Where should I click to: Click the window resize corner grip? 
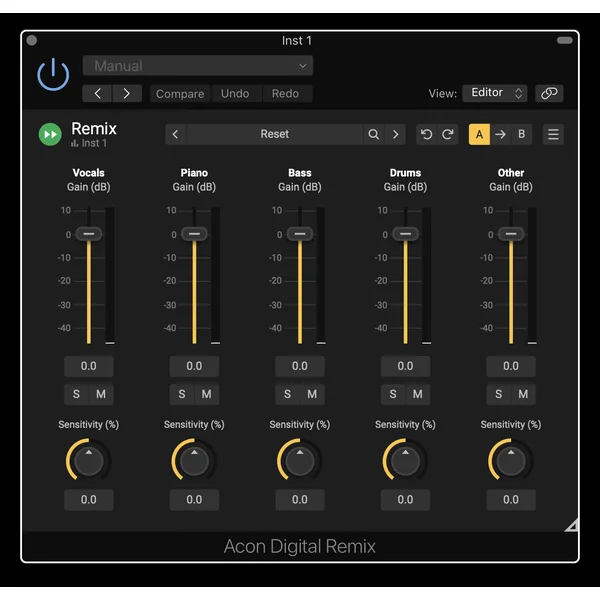pyautogui.click(x=572, y=525)
